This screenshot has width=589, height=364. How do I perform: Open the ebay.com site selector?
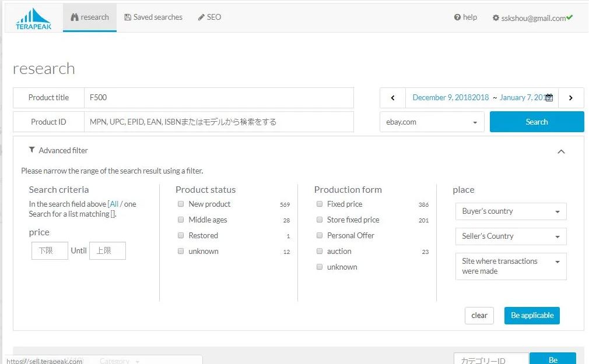point(432,122)
